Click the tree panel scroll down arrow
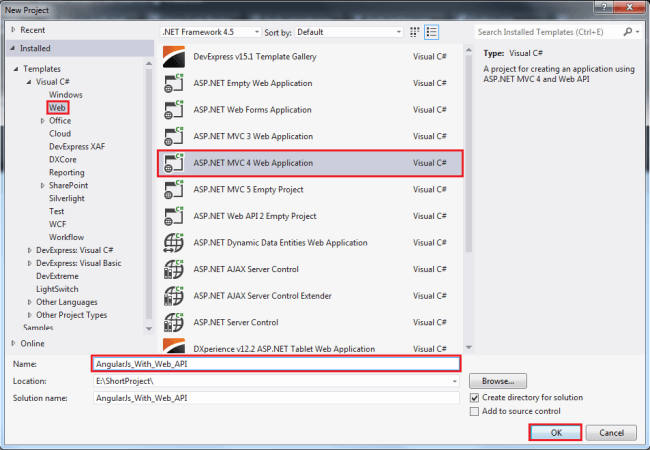 (149, 329)
